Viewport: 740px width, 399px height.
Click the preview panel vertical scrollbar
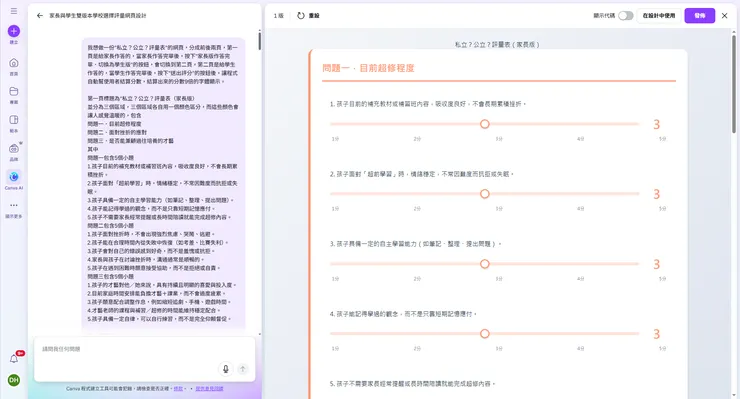(x=733, y=84)
